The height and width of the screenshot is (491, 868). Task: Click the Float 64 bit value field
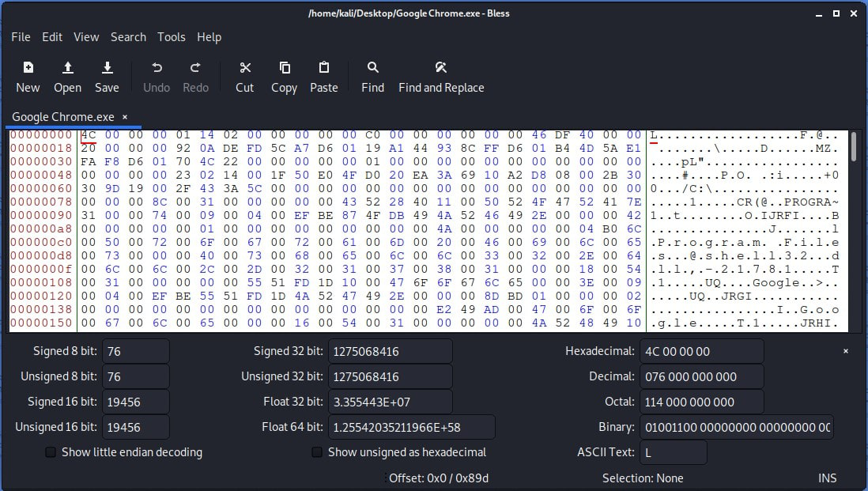pos(412,427)
